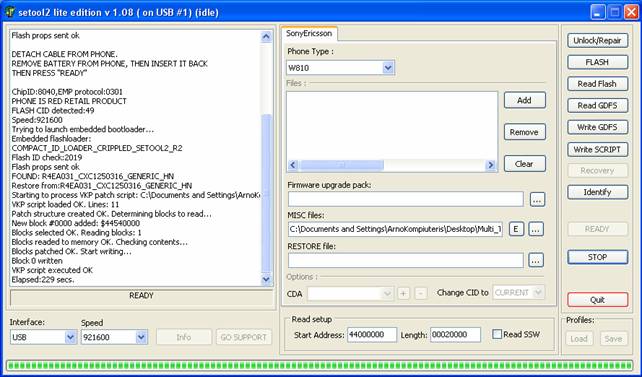Open the MISC files browse dialog
The width and height of the screenshot is (642, 377).
[536, 229]
